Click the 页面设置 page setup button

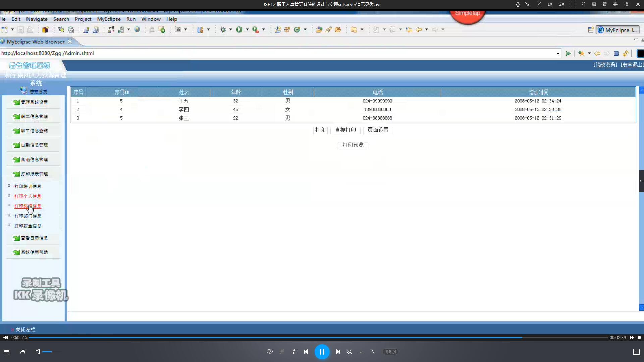tap(378, 130)
